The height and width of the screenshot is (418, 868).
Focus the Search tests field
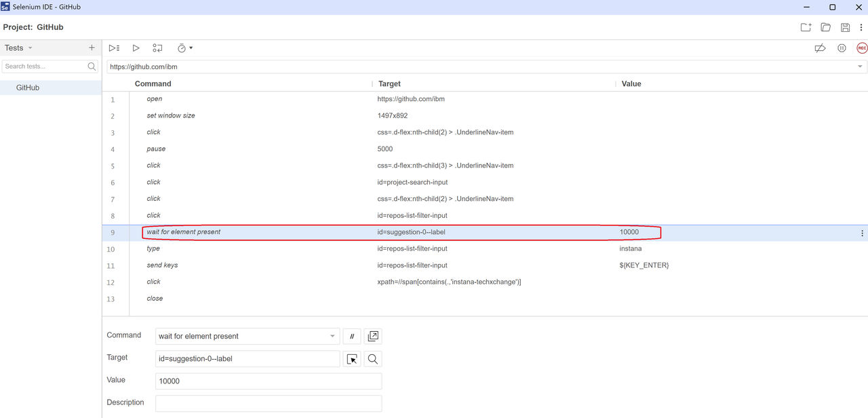pos(45,66)
